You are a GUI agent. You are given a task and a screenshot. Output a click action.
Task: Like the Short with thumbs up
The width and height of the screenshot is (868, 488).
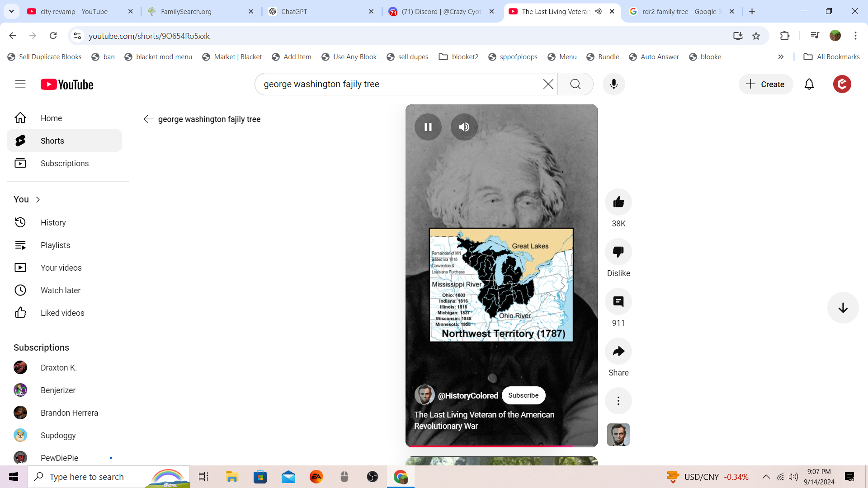click(x=618, y=202)
